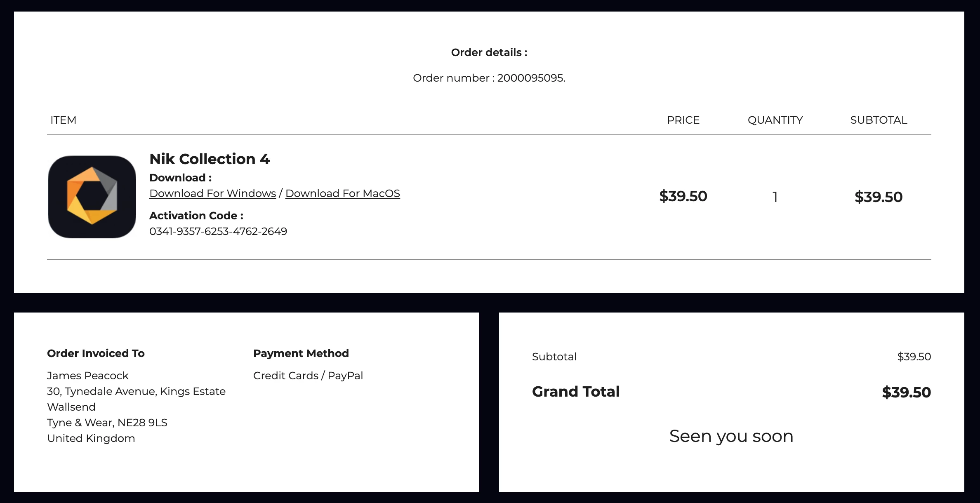Click the ITEM column header

(x=63, y=120)
